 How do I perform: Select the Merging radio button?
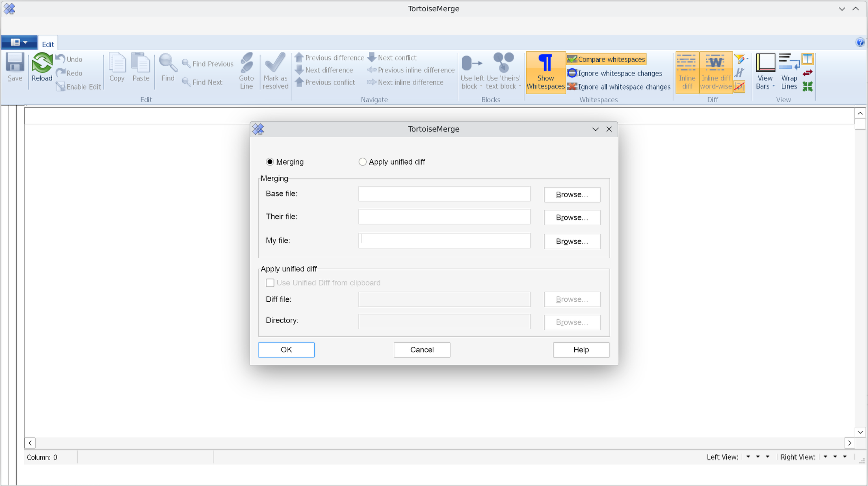click(269, 162)
